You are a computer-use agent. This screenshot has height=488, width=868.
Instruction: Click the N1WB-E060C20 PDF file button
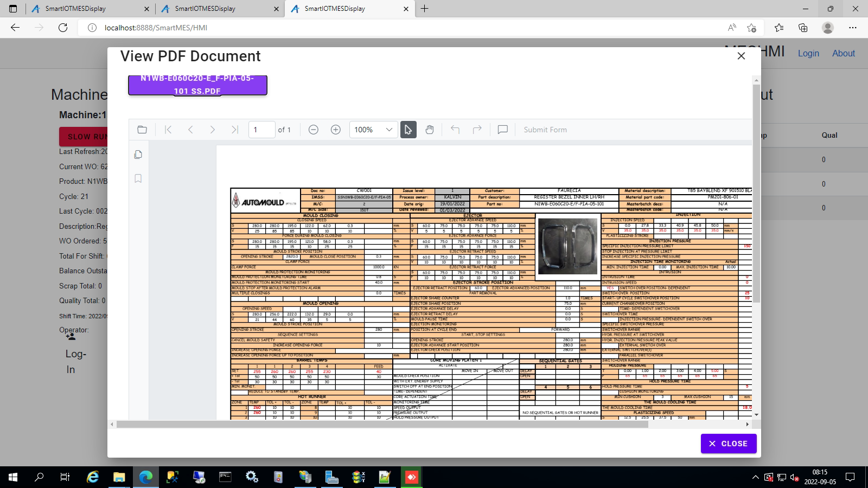(197, 85)
